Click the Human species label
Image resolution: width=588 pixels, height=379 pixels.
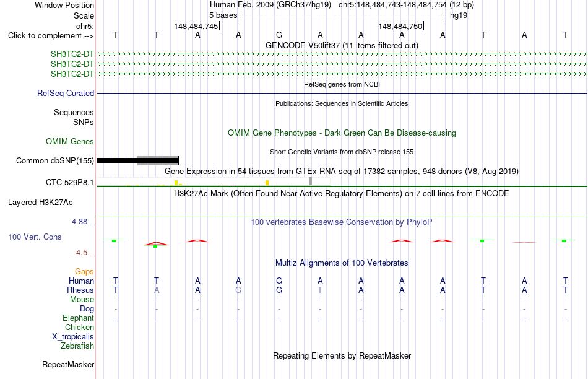click(81, 281)
